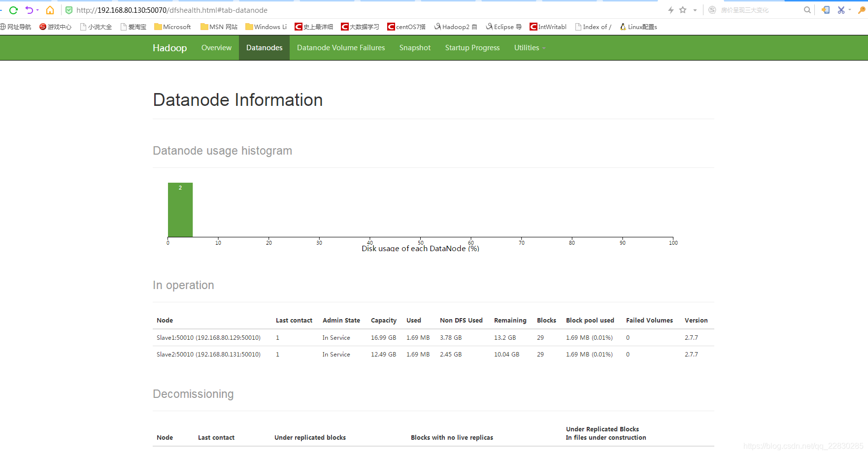Click the Last contact header in In operation table
This screenshot has height=455, width=868.
coord(294,320)
